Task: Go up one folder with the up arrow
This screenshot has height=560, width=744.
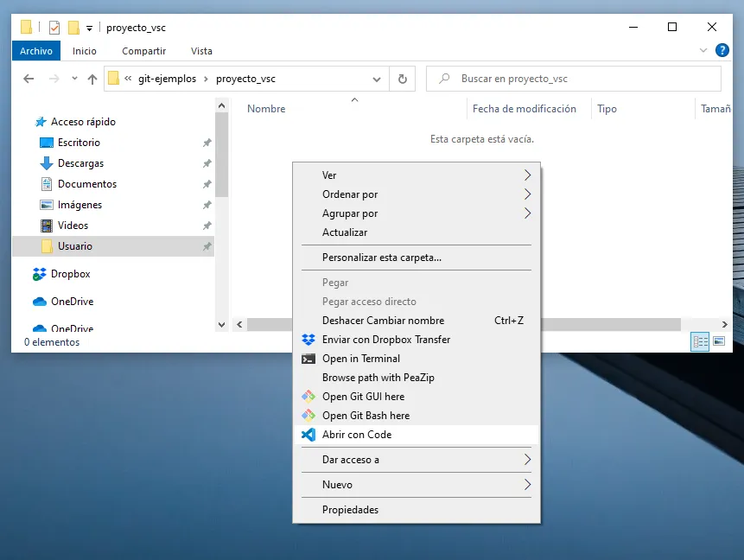Action: pyautogui.click(x=92, y=79)
